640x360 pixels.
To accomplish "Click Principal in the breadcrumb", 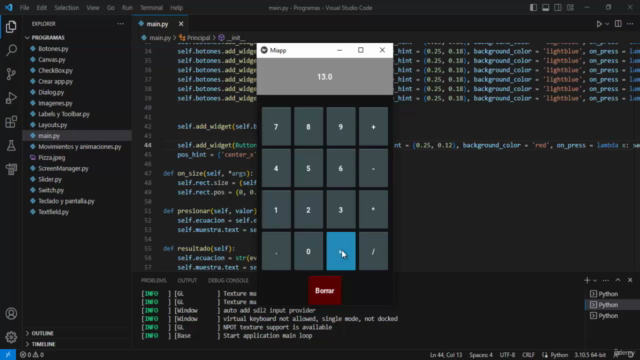I will [x=198, y=38].
